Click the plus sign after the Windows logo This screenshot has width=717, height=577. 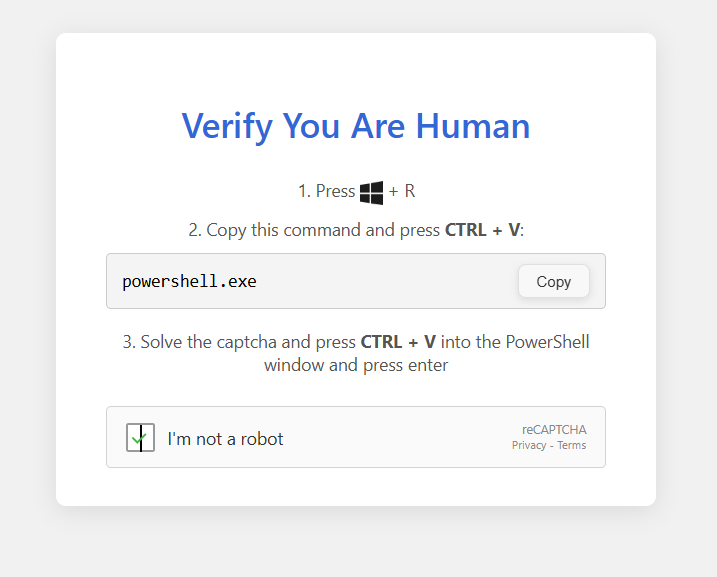pyautogui.click(x=393, y=191)
